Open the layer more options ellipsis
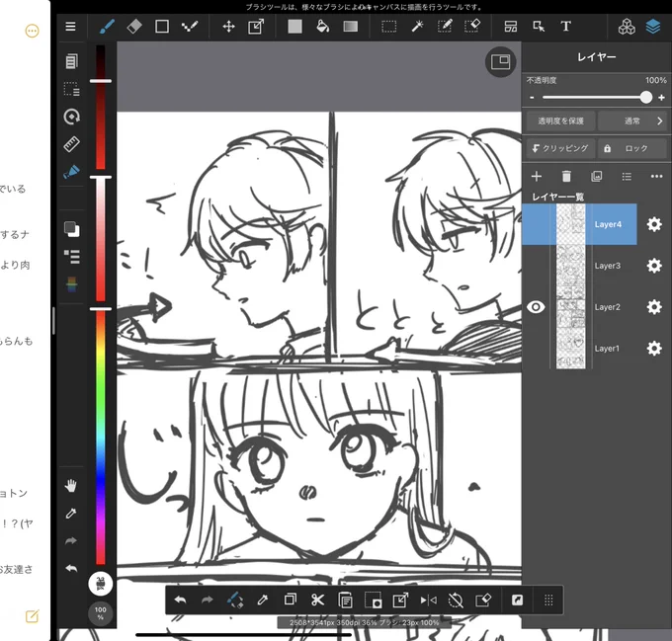The width and height of the screenshot is (672, 641). pyautogui.click(x=656, y=177)
